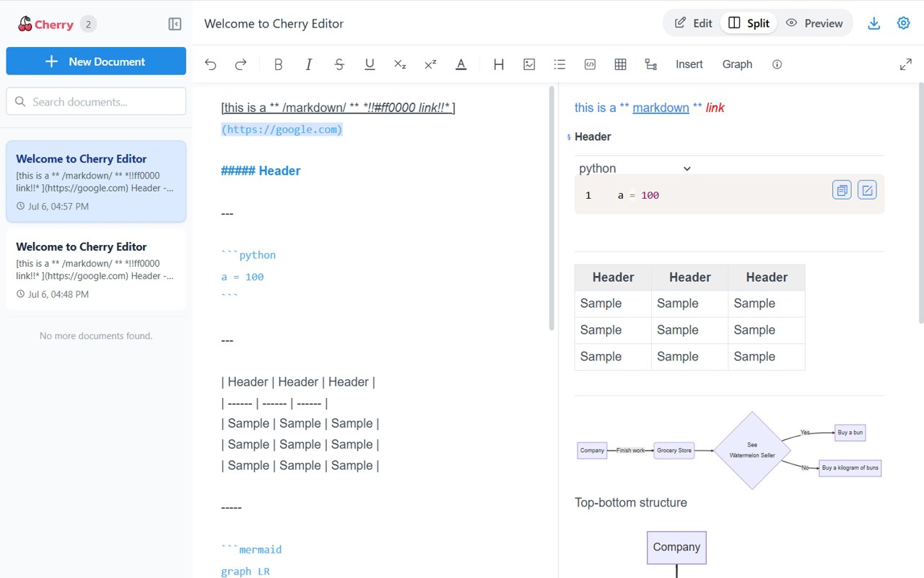Apply superscript formatting
The image size is (924, 578).
pos(430,64)
